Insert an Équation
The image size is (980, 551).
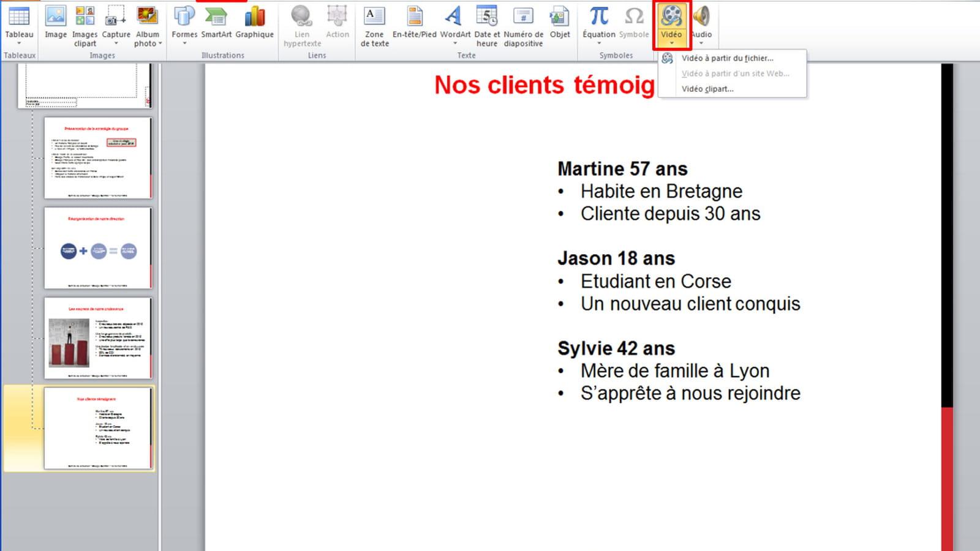pos(599,26)
